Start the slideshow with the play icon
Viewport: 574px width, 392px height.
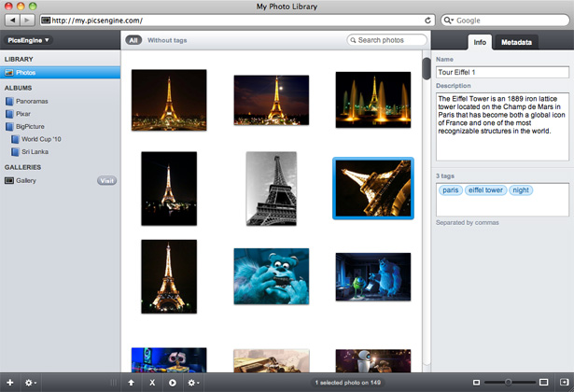pyautogui.click(x=173, y=383)
